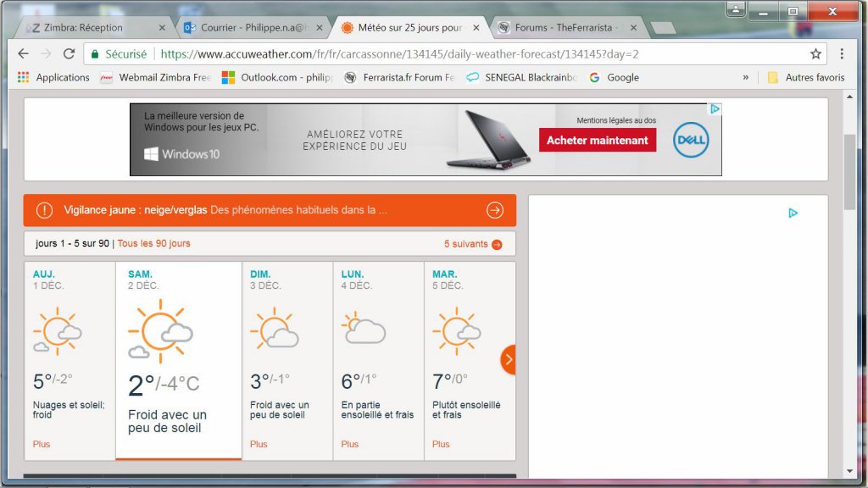Open the Vigilance jaune neige/verglas alert
This screenshot has height=488, width=868.
point(270,210)
